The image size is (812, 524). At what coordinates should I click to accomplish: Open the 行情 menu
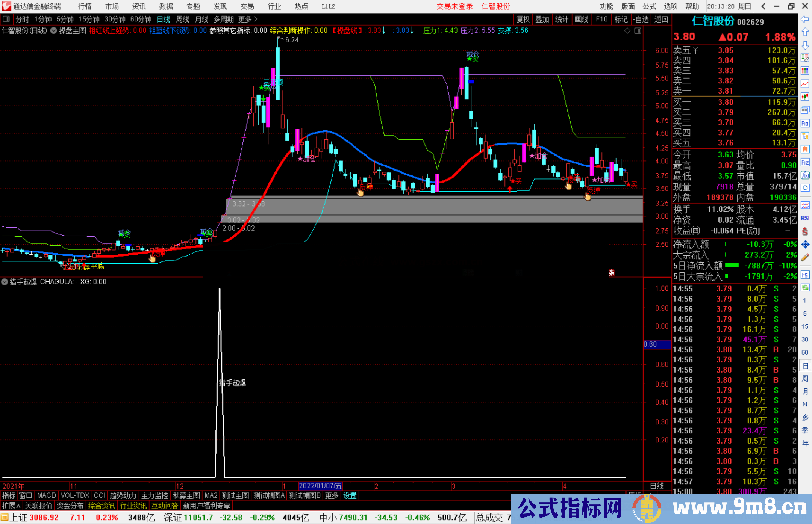point(85,6)
